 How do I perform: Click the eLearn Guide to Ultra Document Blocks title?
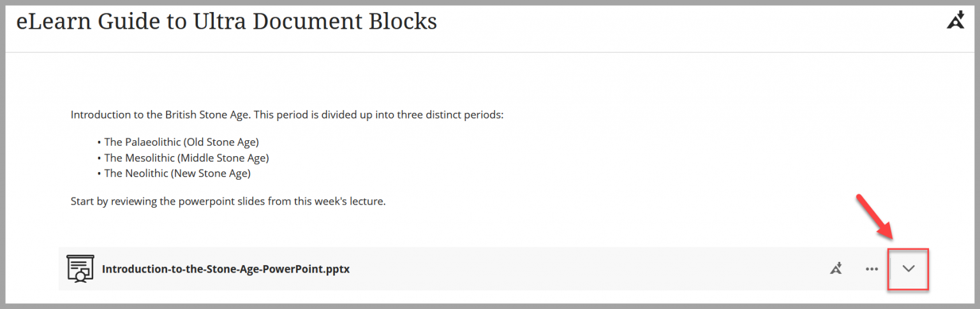[226, 21]
